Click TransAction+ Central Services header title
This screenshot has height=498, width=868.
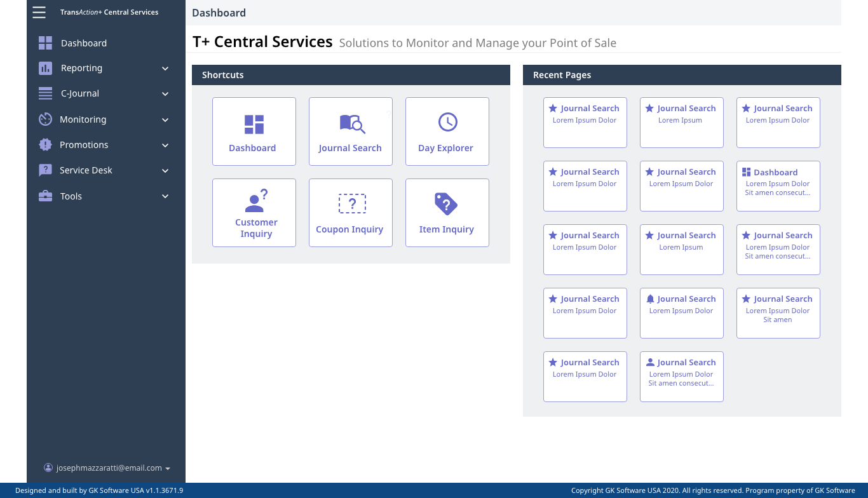coord(109,12)
